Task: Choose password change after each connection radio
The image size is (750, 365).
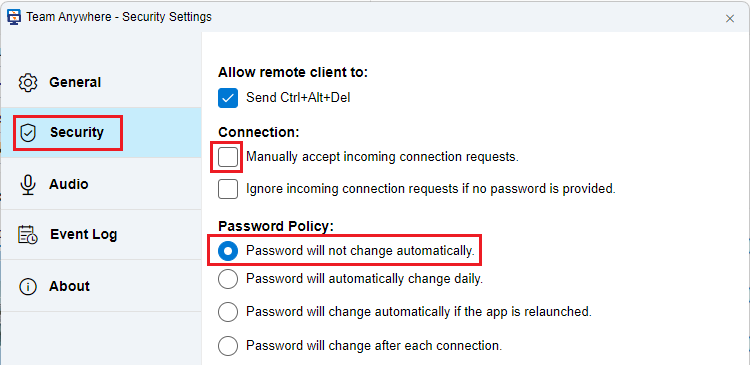Action: (x=228, y=346)
